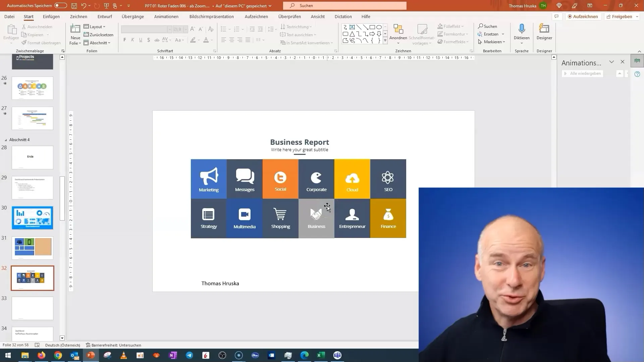Expand the Schriftart font dropdown

coord(170,29)
